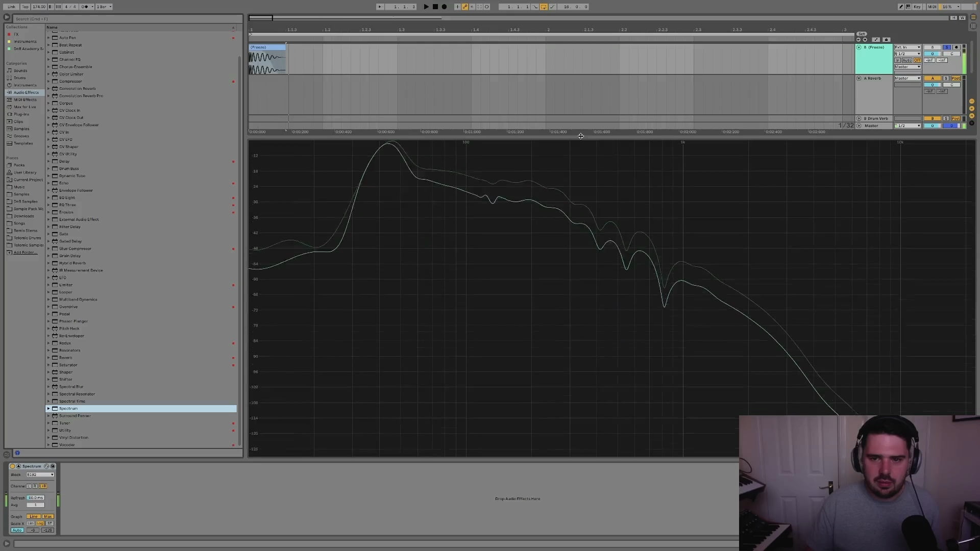Toggle the Computer MIDI Keyboard icon
Image resolution: width=980 pixels, height=551 pixels.
pyautogui.click(x=908, y=7)
